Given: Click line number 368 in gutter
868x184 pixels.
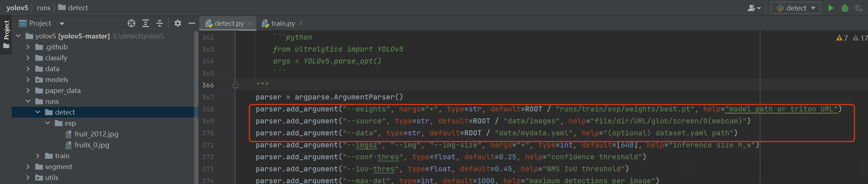Looking at the screenshot, I should [x=208, y=109].
